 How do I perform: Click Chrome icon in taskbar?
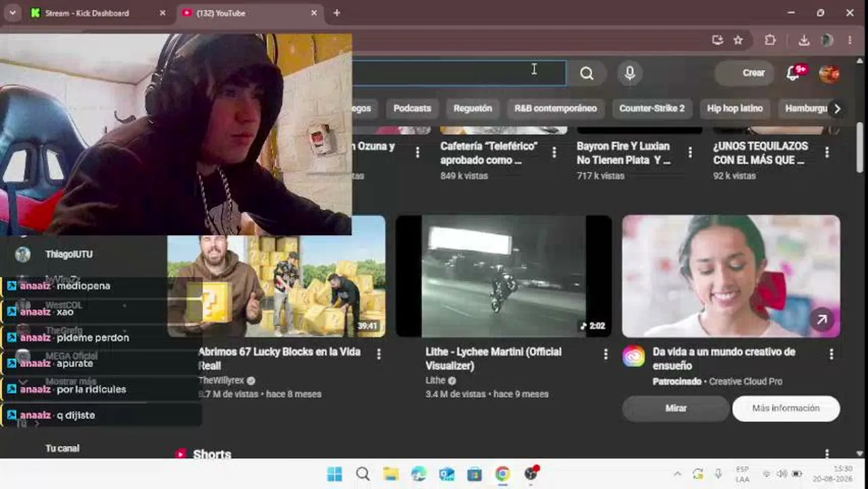pyautogui.click(x=502, y=474)
